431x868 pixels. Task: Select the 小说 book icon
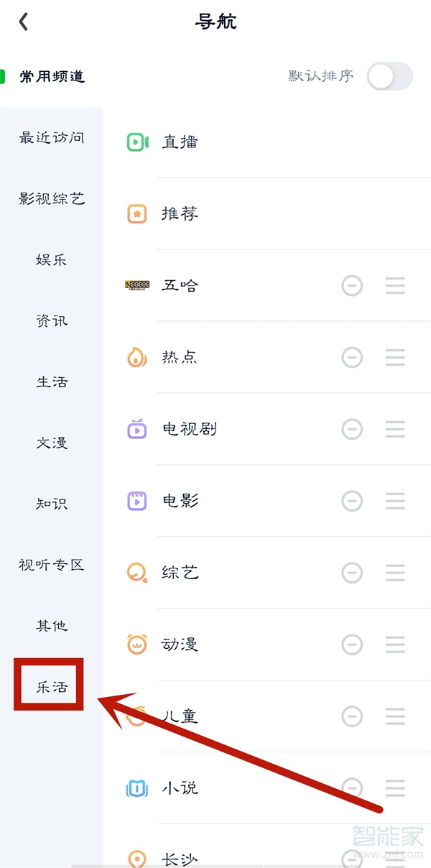(x=136, y=788)
